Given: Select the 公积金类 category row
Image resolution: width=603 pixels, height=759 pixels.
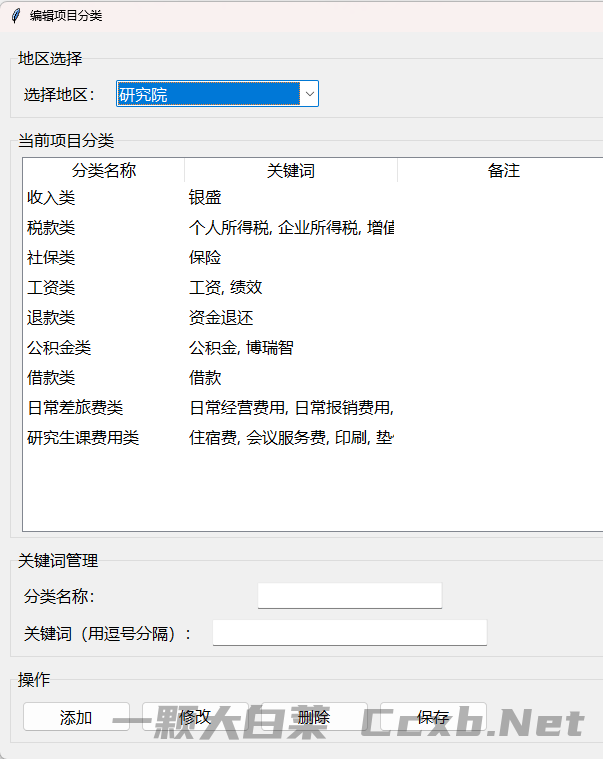Looking at the screenshot, I should tap(59, 348).
